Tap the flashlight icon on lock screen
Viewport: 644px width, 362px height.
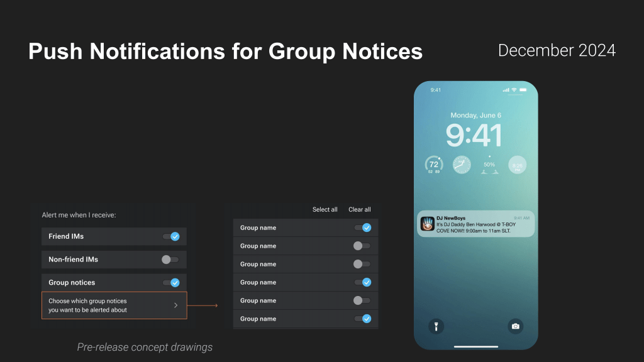tap(435, 326)
